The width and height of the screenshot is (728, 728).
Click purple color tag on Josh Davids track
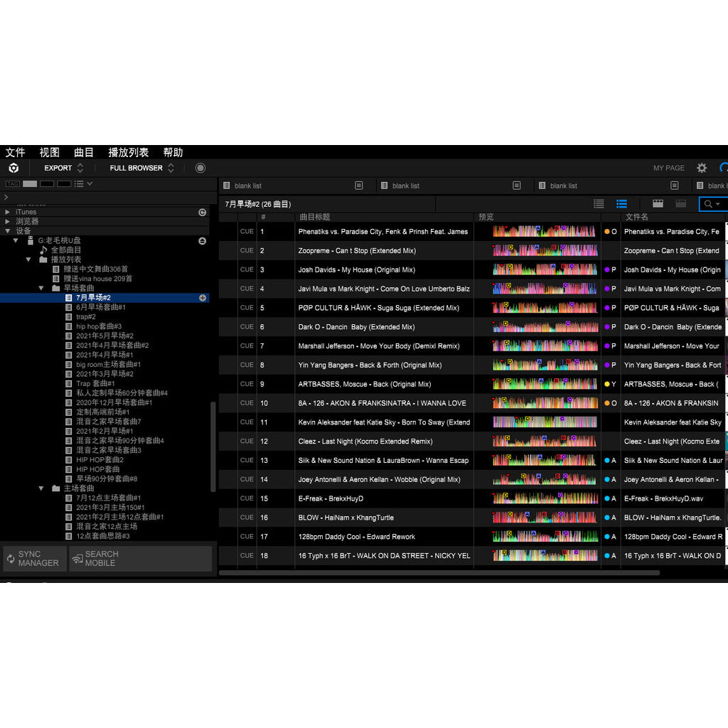point(607,269)
